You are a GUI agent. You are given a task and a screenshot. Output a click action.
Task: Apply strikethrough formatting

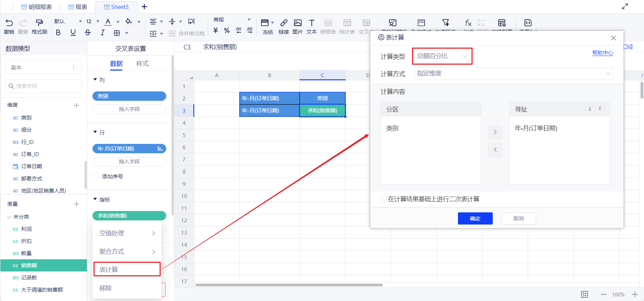pos(88,33)
